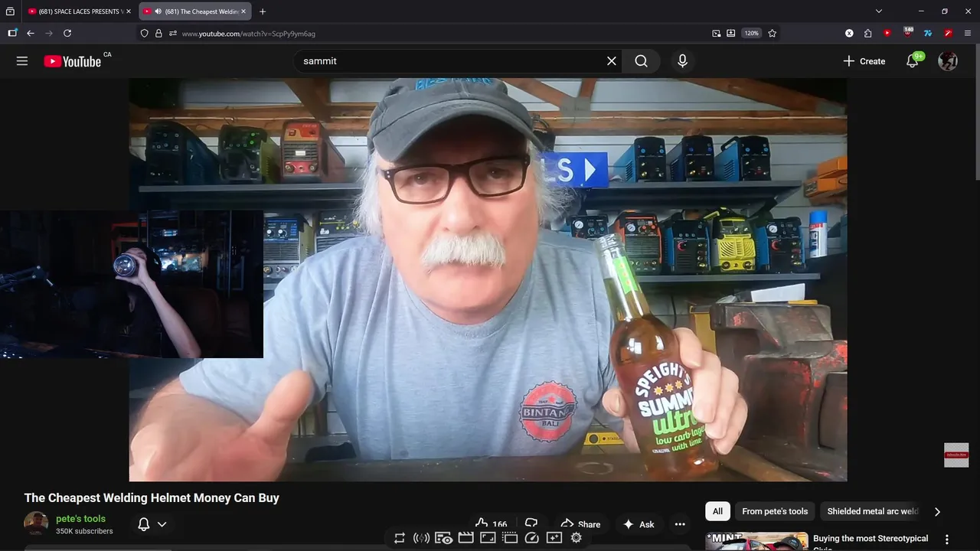Toggle the loop video icon

[399, 538]
